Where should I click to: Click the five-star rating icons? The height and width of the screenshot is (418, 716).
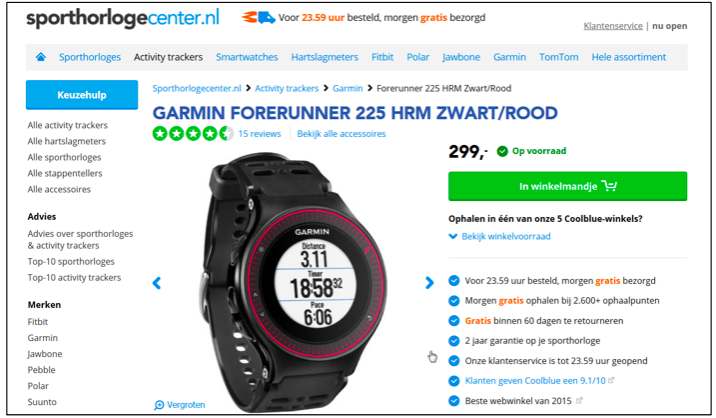(x=193, y=134)
